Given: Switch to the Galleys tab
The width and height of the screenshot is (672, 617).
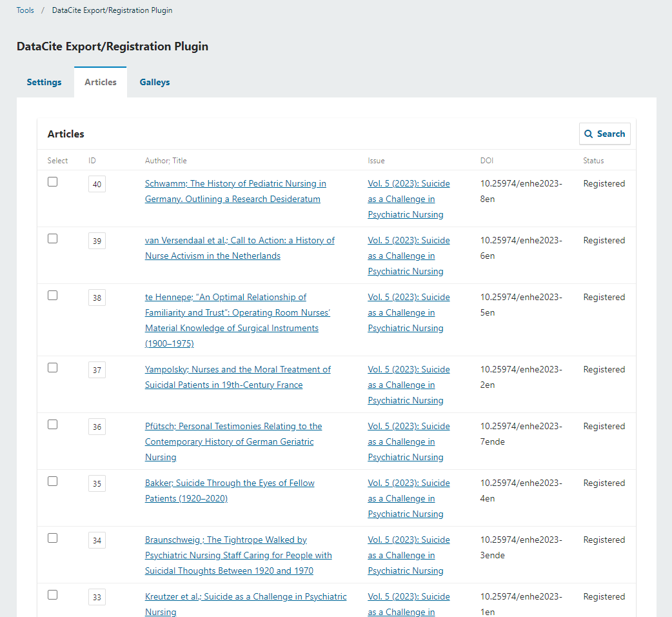Looking at the screenshot, I should click(155, 82).
